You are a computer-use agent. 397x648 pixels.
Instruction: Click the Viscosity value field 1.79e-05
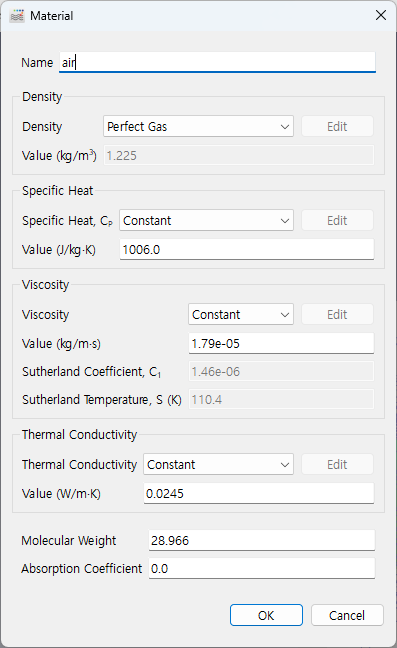tap(281, 343)
